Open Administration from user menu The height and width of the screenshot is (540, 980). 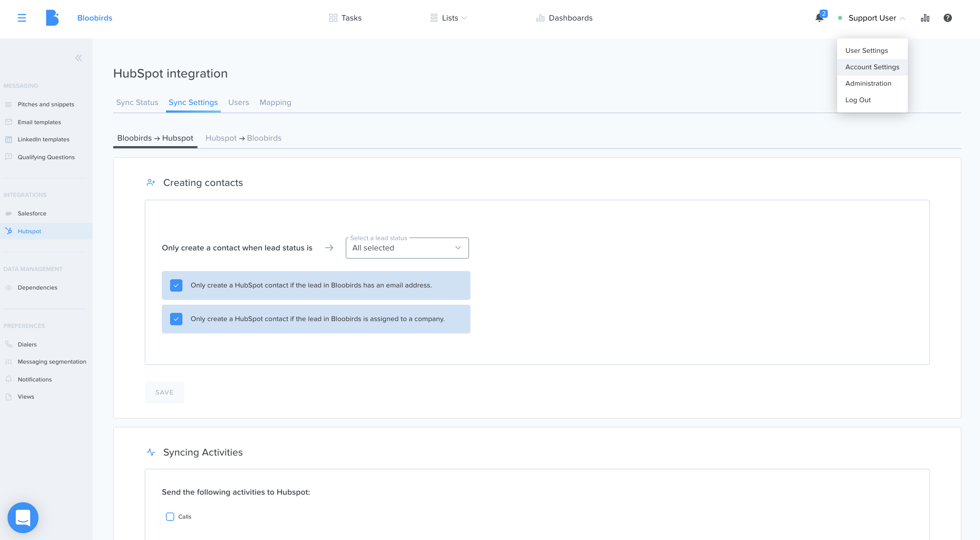coord(872,83)
